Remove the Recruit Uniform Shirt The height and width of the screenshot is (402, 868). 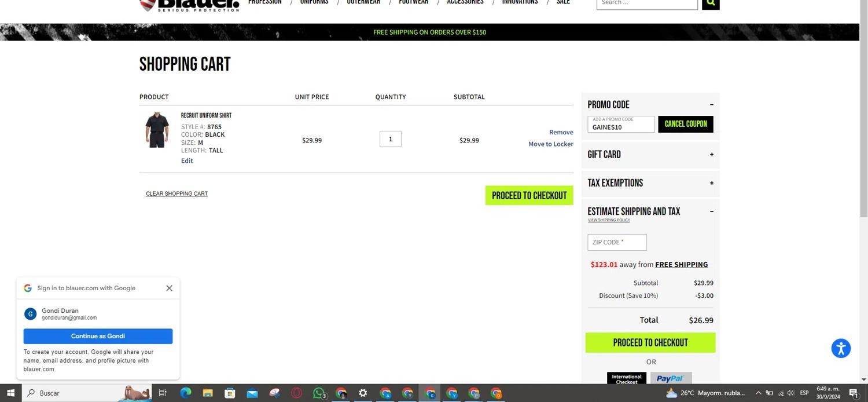tap(561, 132)
